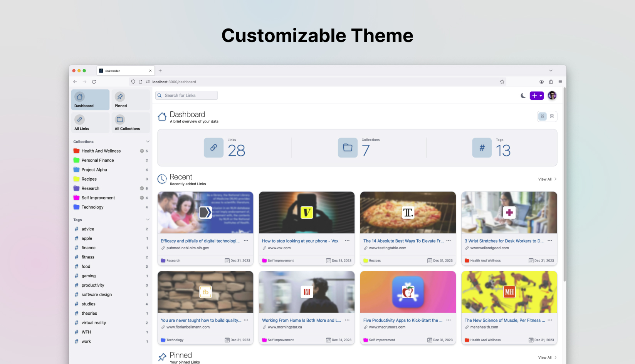Open the Pinned sidebar tile

131,100
